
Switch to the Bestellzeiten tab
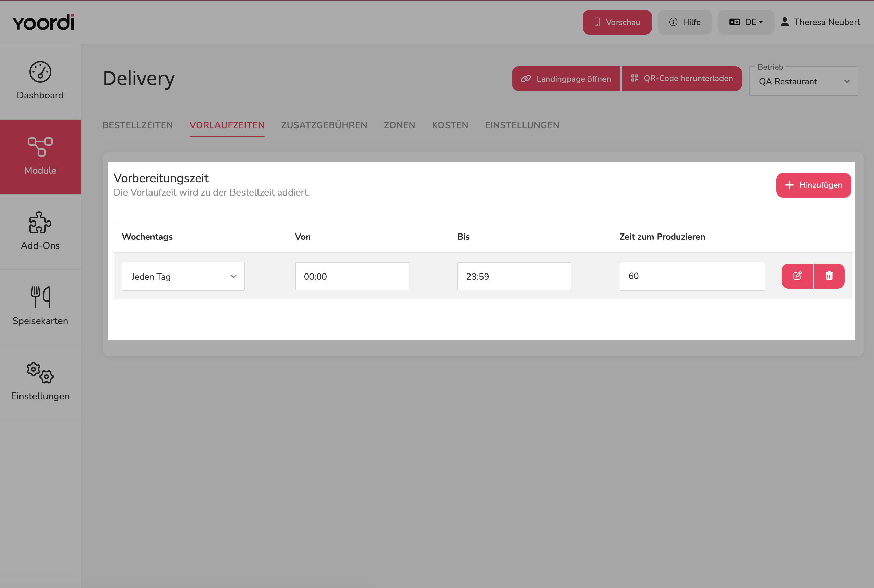(138, 125)
